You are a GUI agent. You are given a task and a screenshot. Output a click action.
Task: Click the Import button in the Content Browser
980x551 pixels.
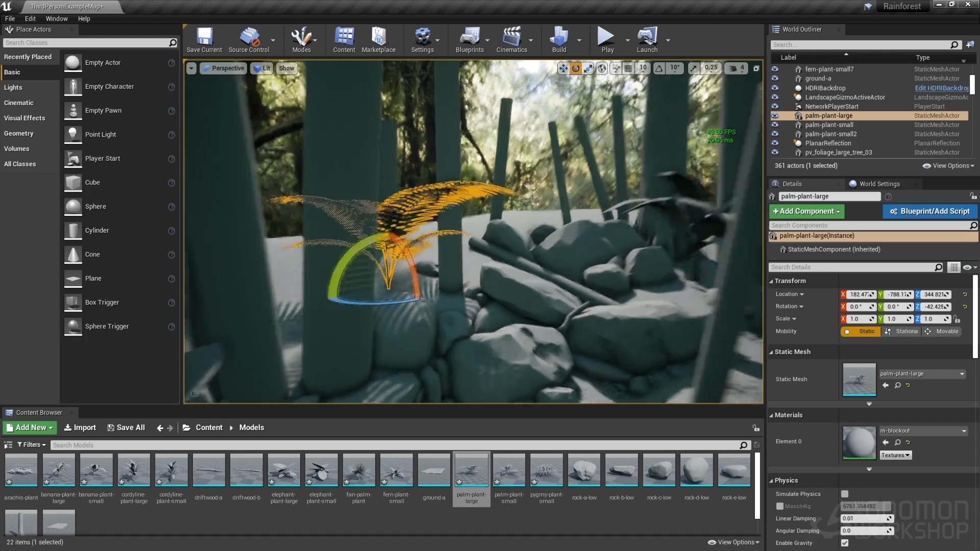click(x=80, y=428)
